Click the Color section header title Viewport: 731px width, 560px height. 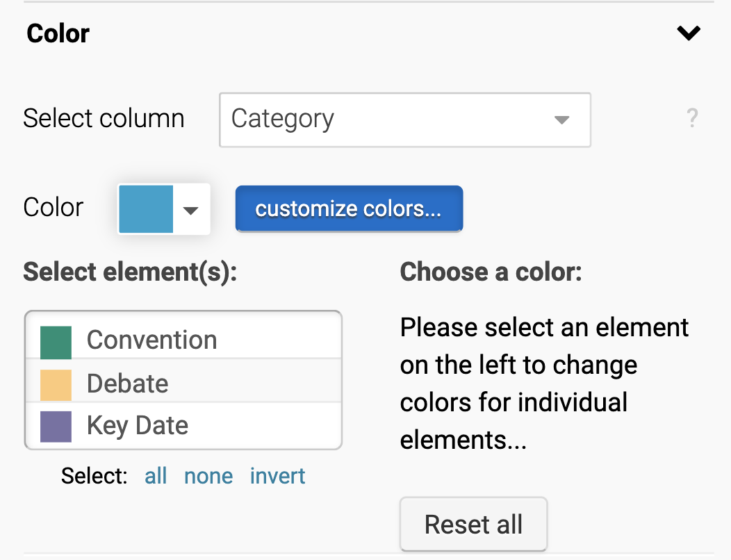pos(58,33)
